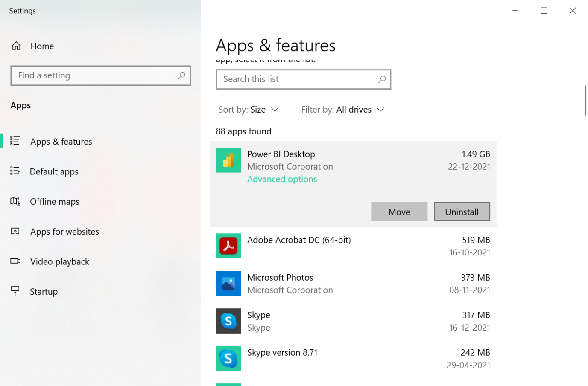This screenshot has width=588, height=386.
Task: Click the Power BI Desktop app icon
Action: click(228, 160)
